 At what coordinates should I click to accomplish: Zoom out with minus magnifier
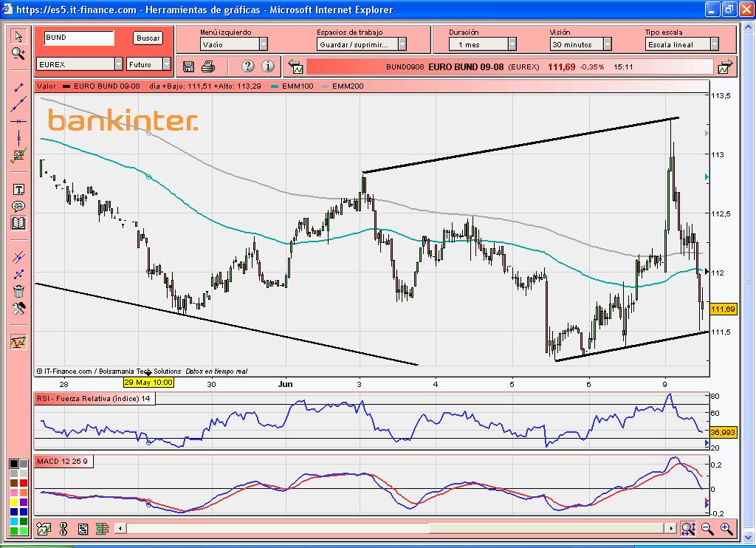707,529
